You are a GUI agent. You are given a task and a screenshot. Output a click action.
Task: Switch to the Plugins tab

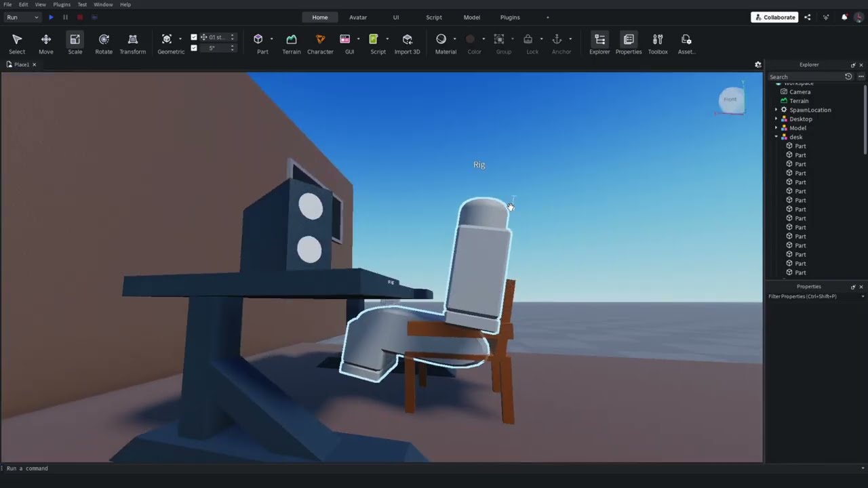pos(510,17)
